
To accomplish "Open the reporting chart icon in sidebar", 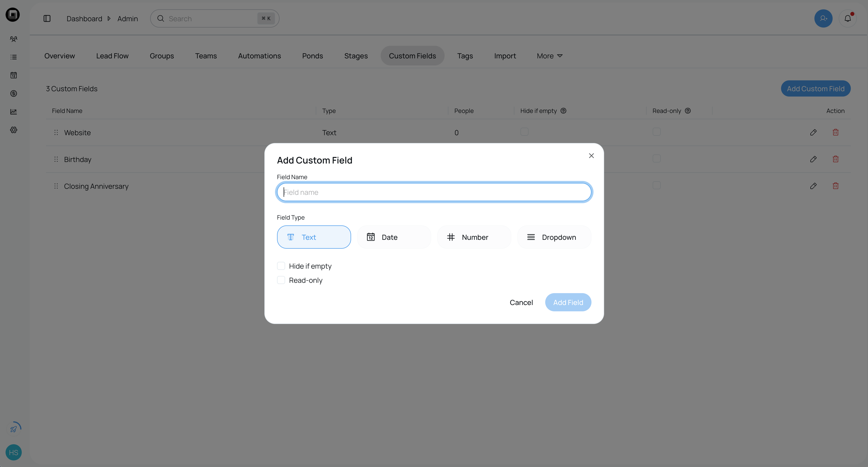I will point(13,111).
